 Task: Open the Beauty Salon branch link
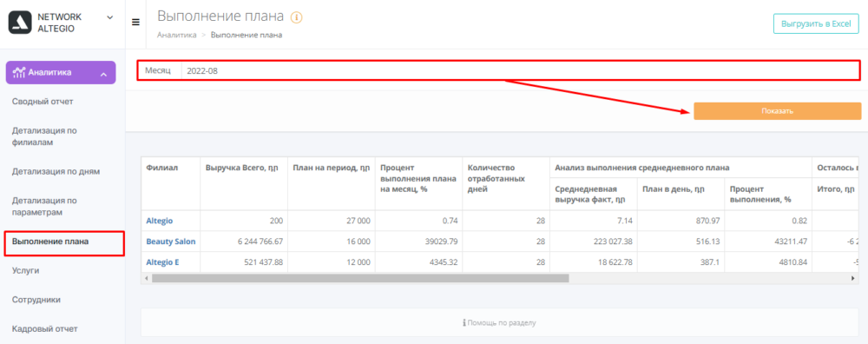[x=170, y=241]
